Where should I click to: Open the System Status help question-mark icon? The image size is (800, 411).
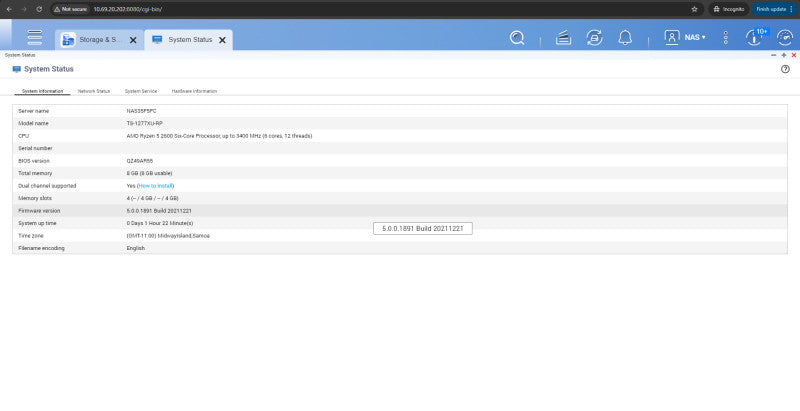click(785, 69)
